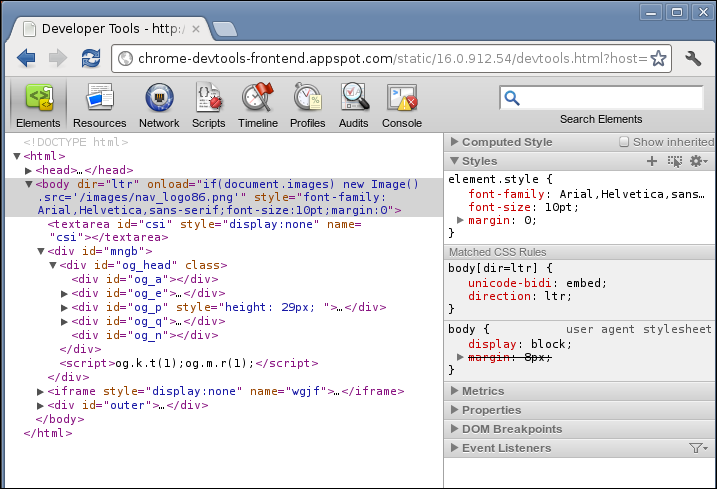Select the script og.k.t(1) element
The width and height of the screenshot is (717, 489).
click(189, 363)
